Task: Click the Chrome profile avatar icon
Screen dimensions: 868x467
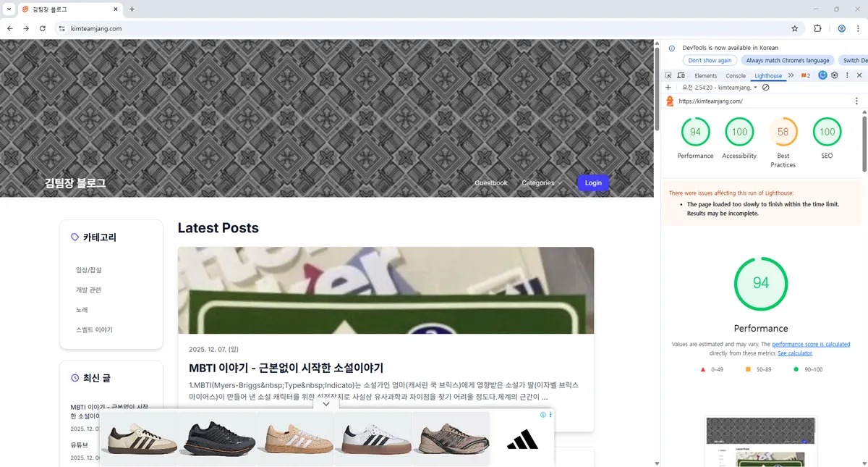Action: click(841, 28)
